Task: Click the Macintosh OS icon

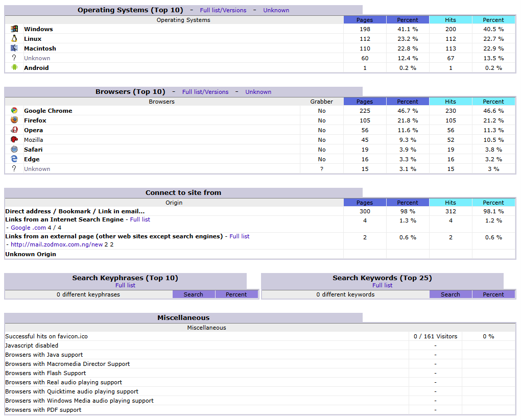Action: (x=14, y=48)
